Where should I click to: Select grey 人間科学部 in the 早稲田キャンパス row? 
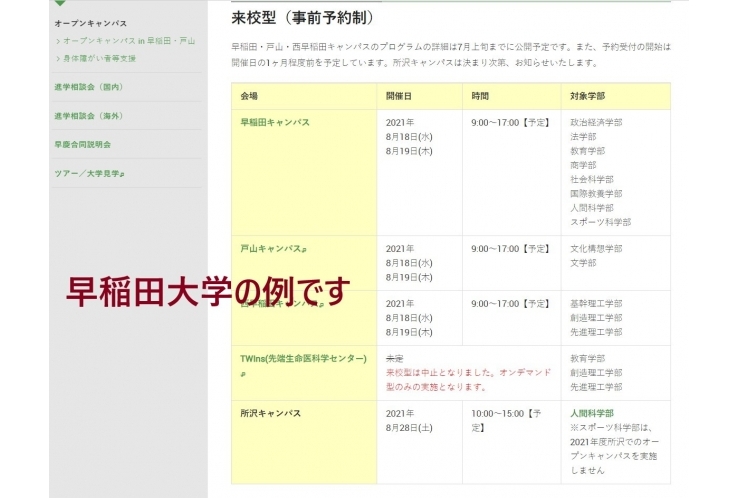(x=592, y=208)
